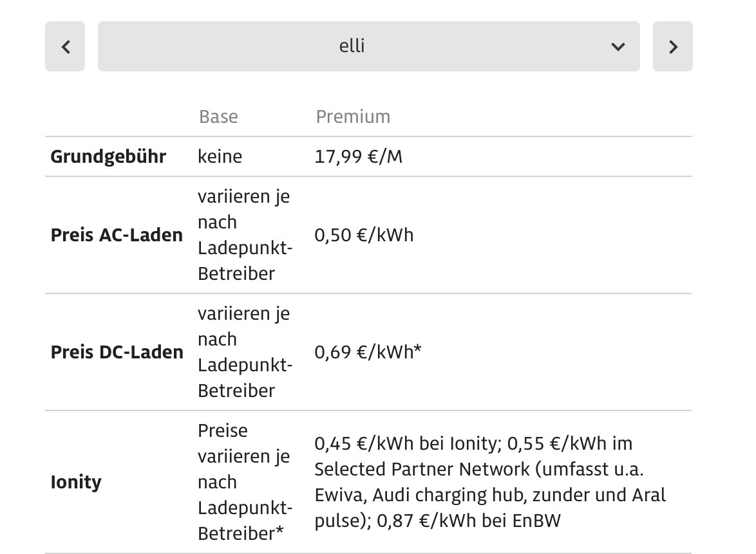Click the 0,45 €/kWh bei Ionity text

pos(405,443)
